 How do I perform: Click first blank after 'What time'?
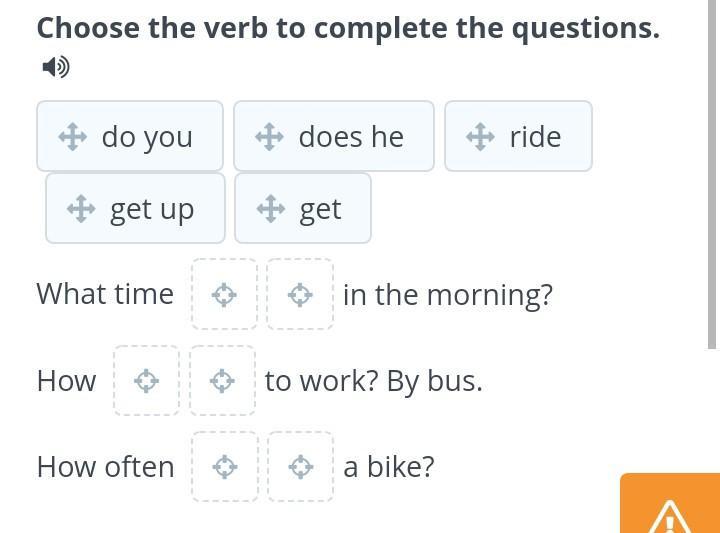(x=225, y=294)
